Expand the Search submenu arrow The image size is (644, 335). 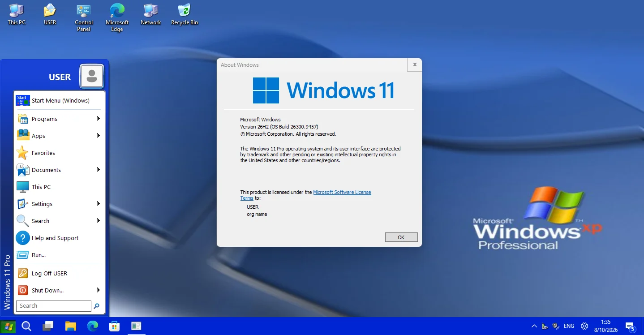(x=98, y=221)
